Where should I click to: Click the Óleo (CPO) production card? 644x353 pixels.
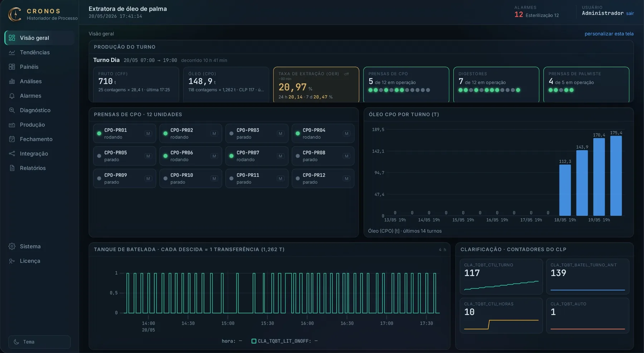[x=226, y=84]
